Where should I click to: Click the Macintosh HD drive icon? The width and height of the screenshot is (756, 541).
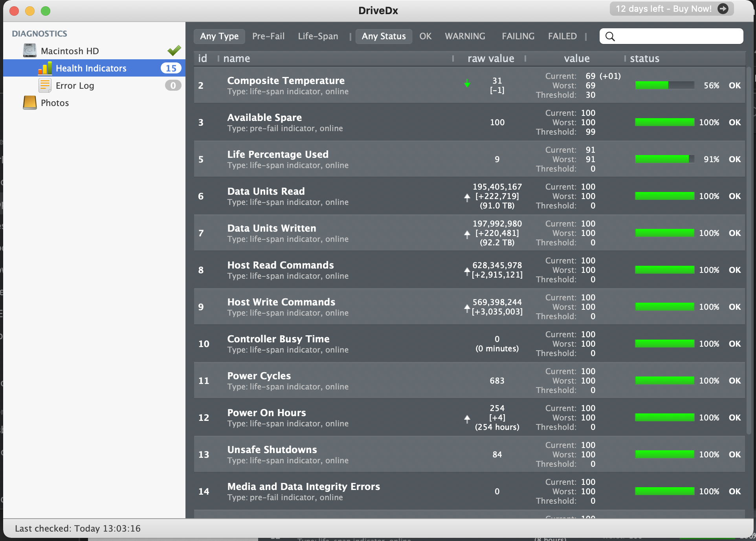30,51
